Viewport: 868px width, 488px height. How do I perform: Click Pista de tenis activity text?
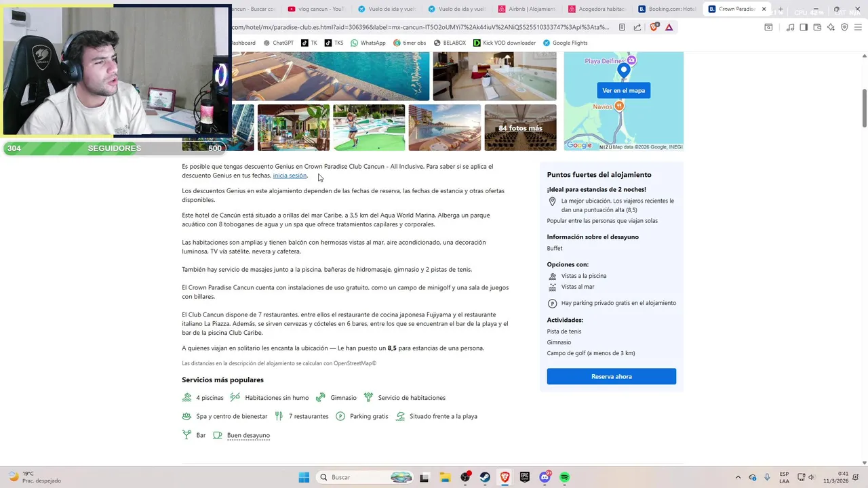coord(564,331)
